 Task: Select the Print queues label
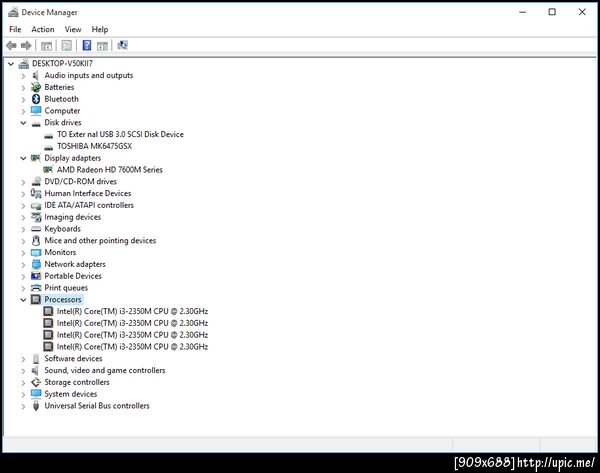pyautogui.click(x=66, y=288)
